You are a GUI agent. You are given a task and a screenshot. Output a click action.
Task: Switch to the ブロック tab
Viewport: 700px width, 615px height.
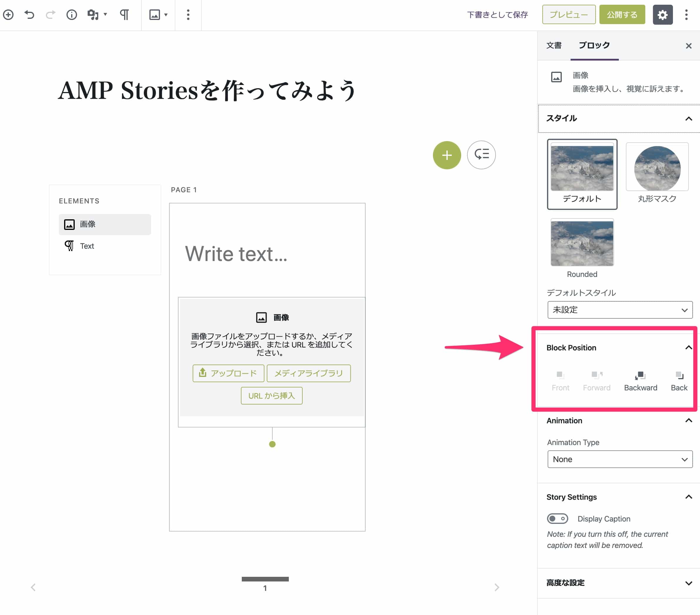point(594,46)
